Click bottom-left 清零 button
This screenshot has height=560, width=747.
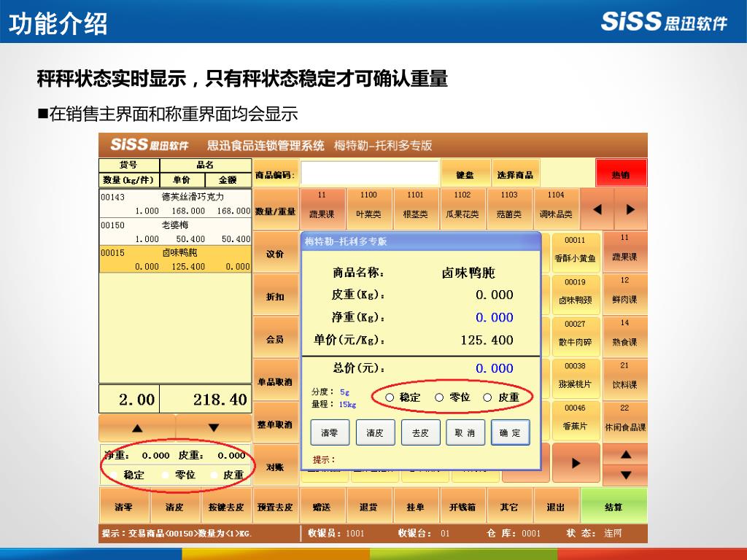click(x=124, y=507)
